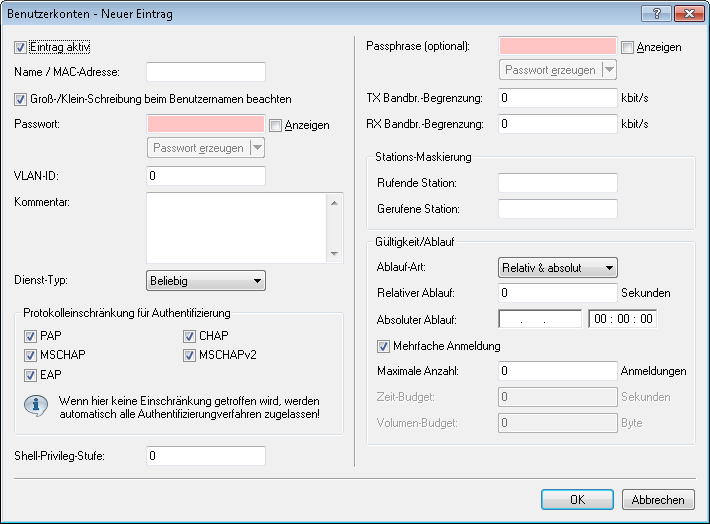The image size is (710, 524).
Task: Toggle the MSCHAPv2 protocol checkbox
Action: (x=190, y=355)
